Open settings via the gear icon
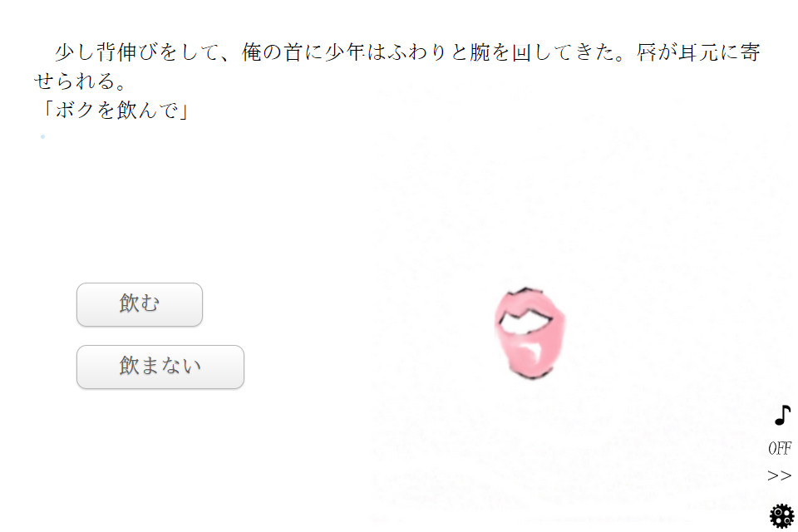The height and width of the screenshot is (532, 798). click(x=781, y=515)
